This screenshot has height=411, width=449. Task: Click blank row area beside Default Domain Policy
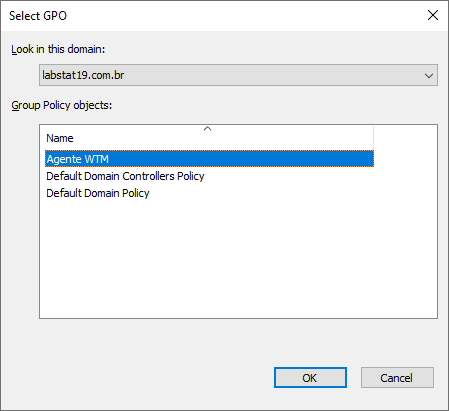click(x=261, y=193)
